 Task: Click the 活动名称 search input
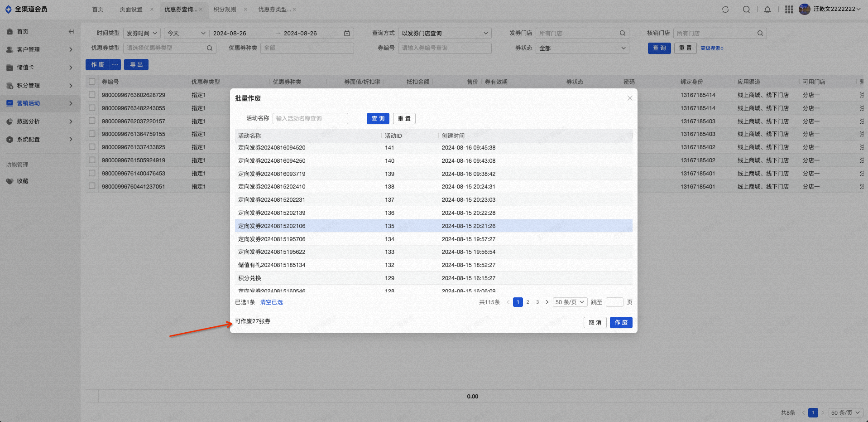310,119
